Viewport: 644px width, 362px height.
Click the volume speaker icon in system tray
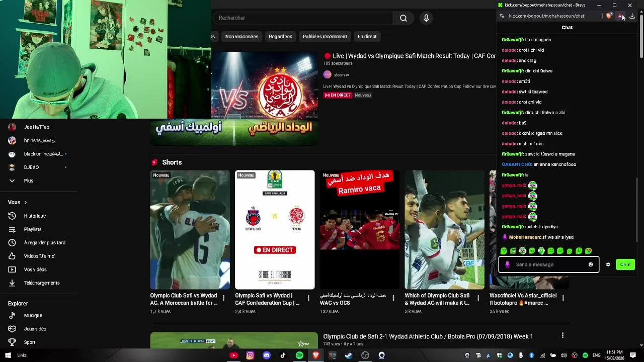(x=563, y=355)
